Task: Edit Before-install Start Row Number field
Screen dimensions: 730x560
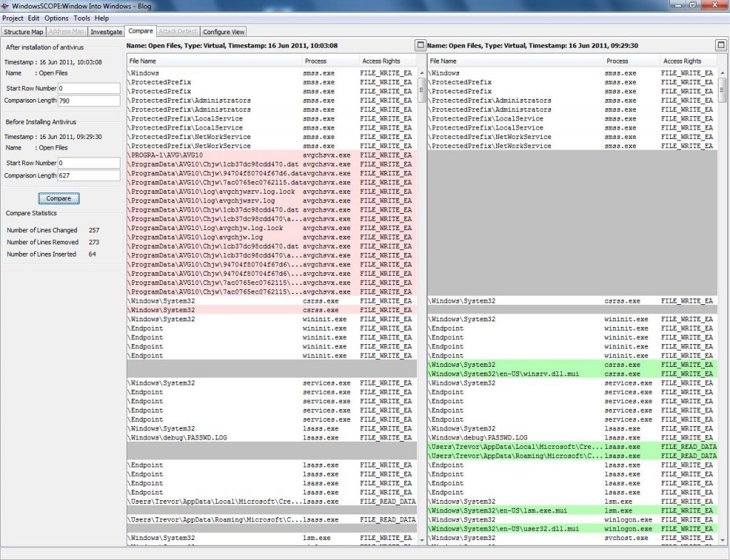Action: (x=89, y=162)
